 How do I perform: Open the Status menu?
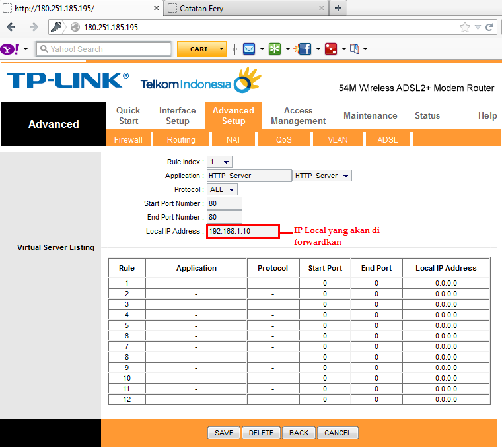[x=427, y=115]
